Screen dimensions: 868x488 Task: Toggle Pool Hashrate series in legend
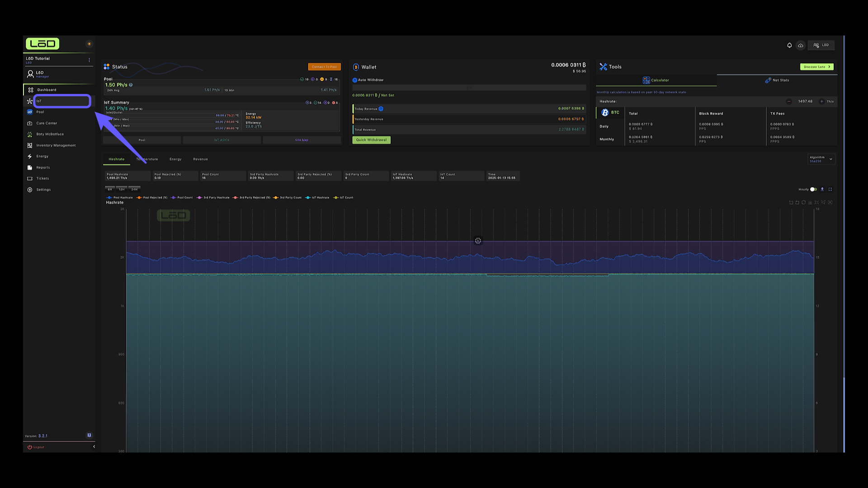pos(120,198)
